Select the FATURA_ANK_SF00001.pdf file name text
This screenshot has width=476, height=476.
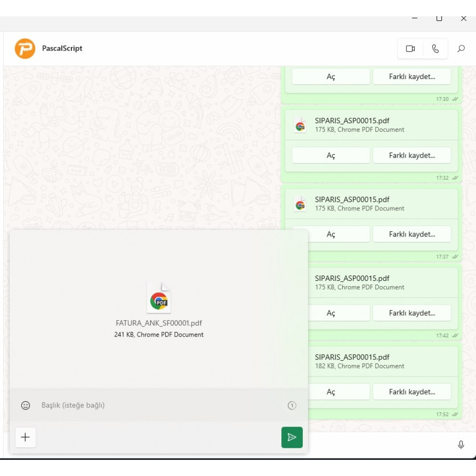[159, 323]
